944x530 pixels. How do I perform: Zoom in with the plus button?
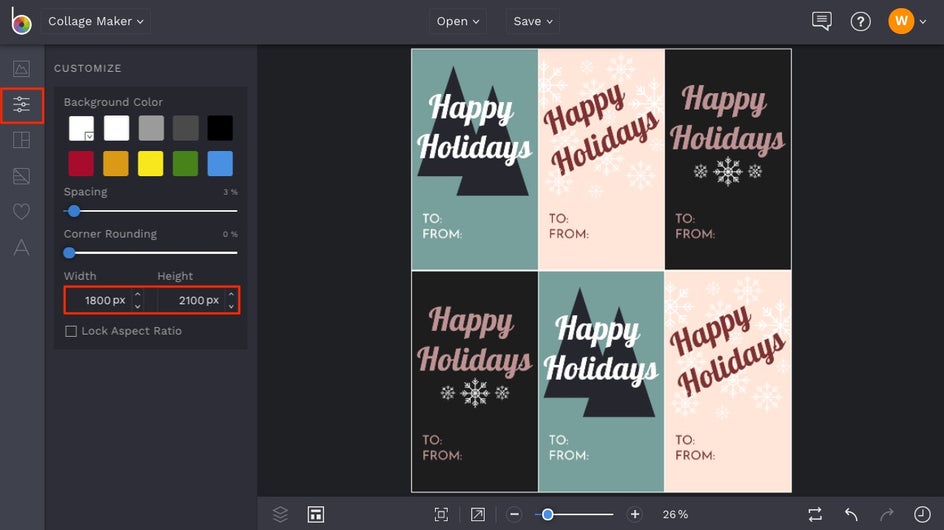[x=635, y=514]
